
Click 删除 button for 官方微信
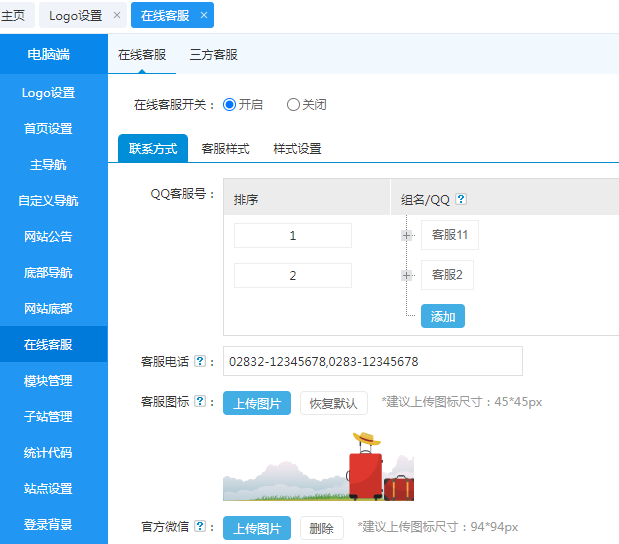click(x=321, y=527)
